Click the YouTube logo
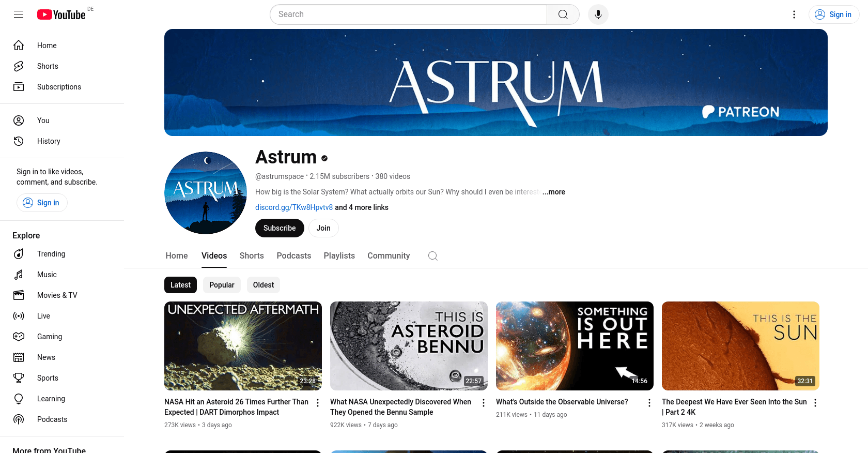The width and height of the screenshot is (868, 453). pyautogui.click(x=61, y=14)
